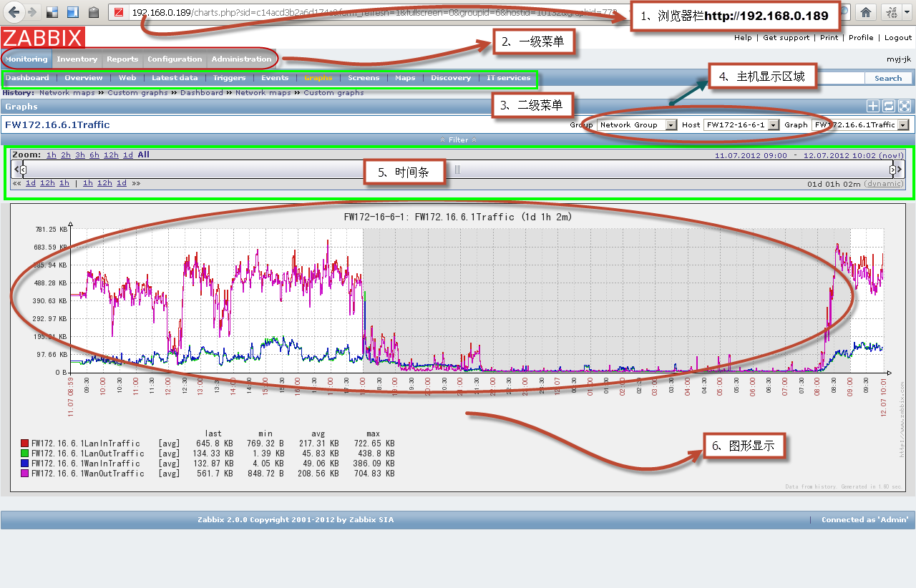Go to the Triggers submenu tab

pyautogui.click(x=229, y=78)
